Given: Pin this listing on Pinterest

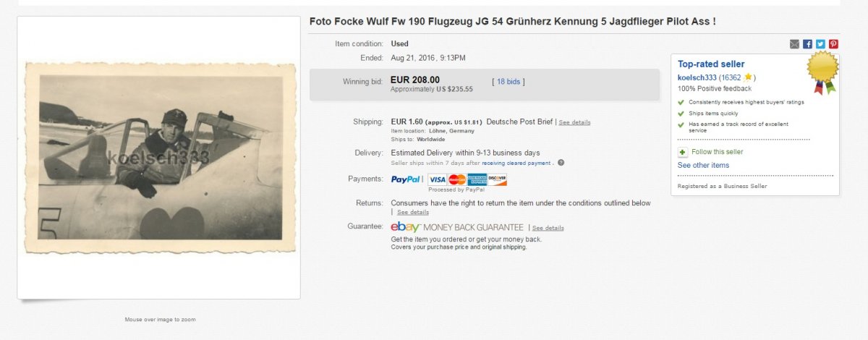Looking at the screenshot, I should [x=833, y=44].
